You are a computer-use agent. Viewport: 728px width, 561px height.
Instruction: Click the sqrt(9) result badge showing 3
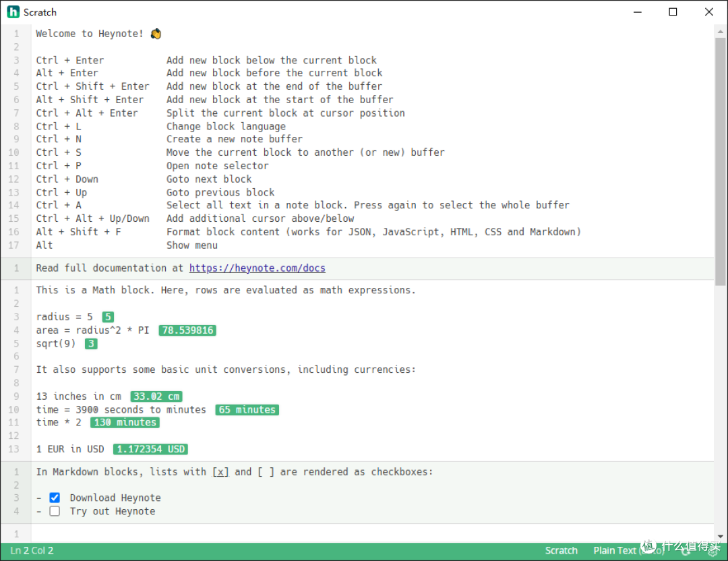tap(91, 344)
